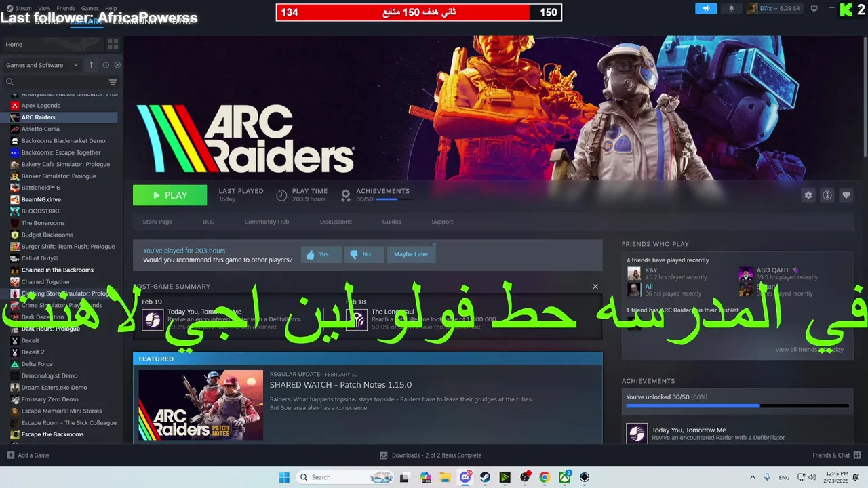This screenshot has width=868, height=488.
Task: Open SHARED WATCH - Patch Notes 1.15.0 title
Action: click(x=340, y=385)
